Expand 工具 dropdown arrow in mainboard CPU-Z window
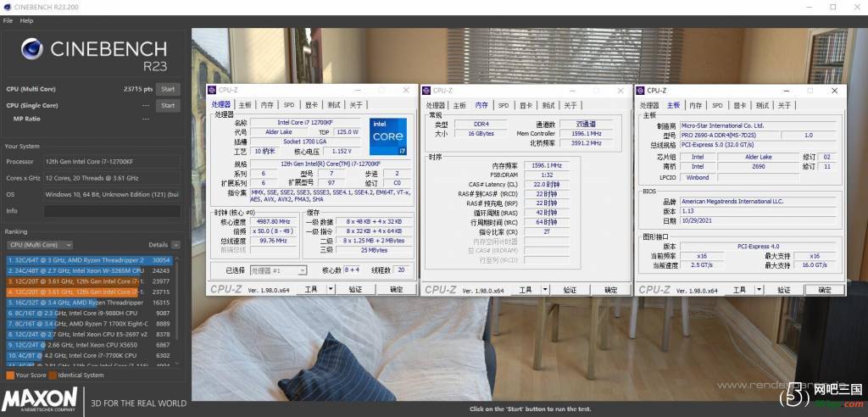This screenshot has height=417, width=868. click(x=759, y=290)
